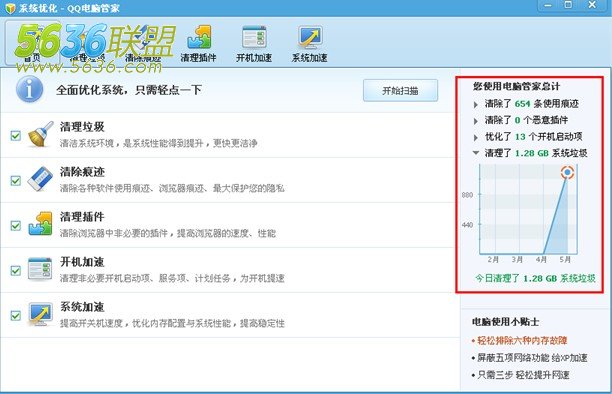Uncheck the 清理垃圾 checkbox
The width and height of the screenshot is (612, 394).
coord(16,135)
